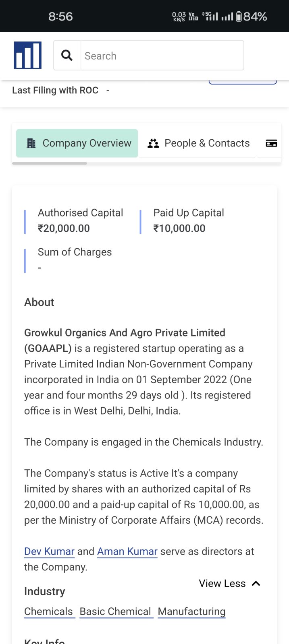
Task: Open the Manufacturing industry link
Action: click(x=191, y=611)
